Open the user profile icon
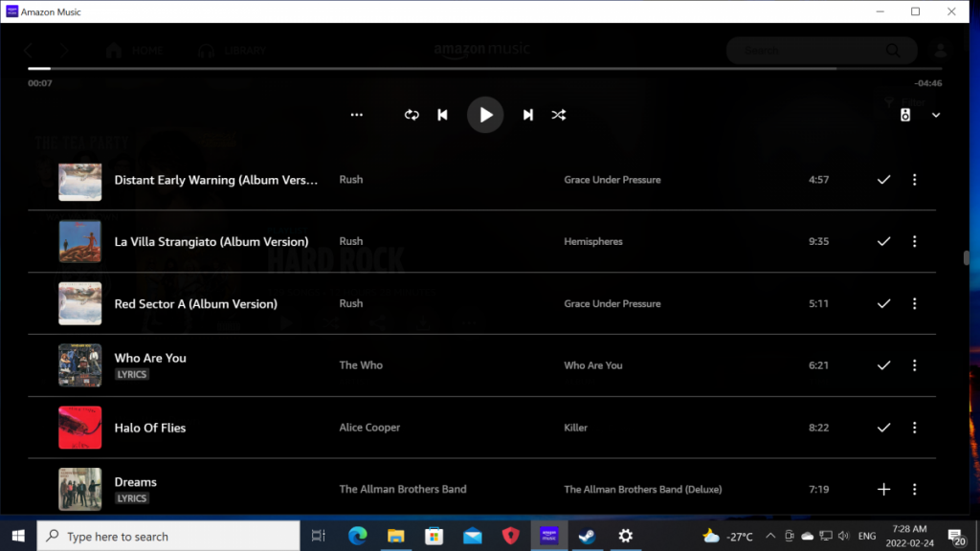 pyautogui.click(x=940, y=50)
